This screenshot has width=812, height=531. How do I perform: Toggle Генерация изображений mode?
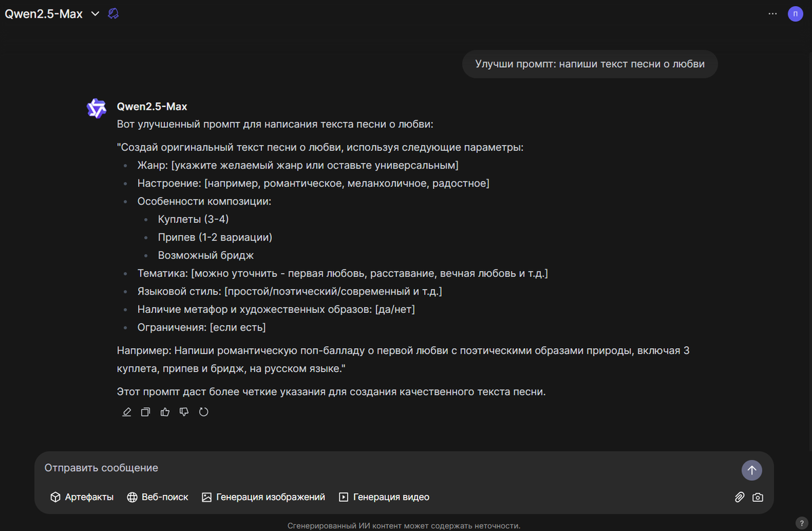(263, 497)
